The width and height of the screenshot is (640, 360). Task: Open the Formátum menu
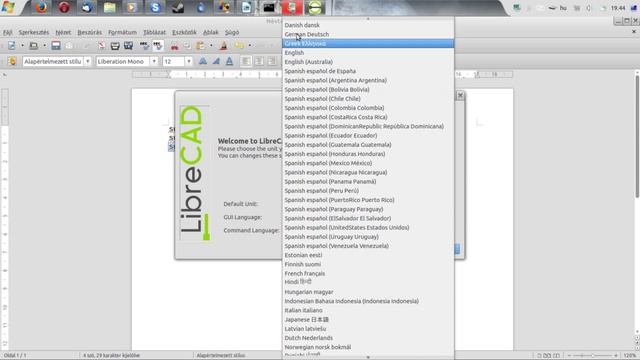(122, 32)
